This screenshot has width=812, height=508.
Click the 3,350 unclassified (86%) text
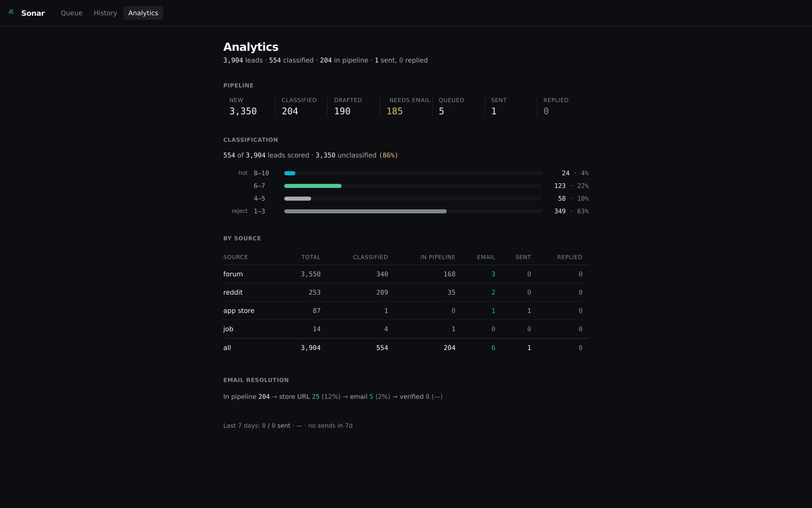357,155
